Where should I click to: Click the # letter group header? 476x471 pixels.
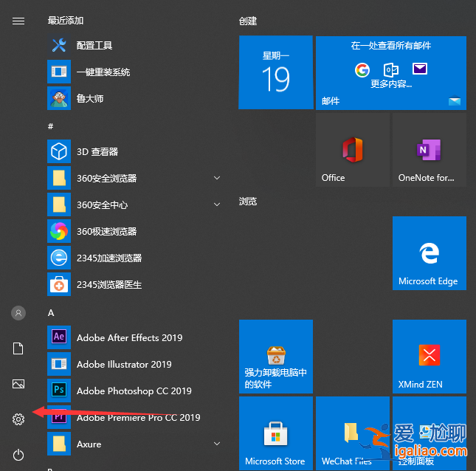pyautogui.click(x=50, y=126)
